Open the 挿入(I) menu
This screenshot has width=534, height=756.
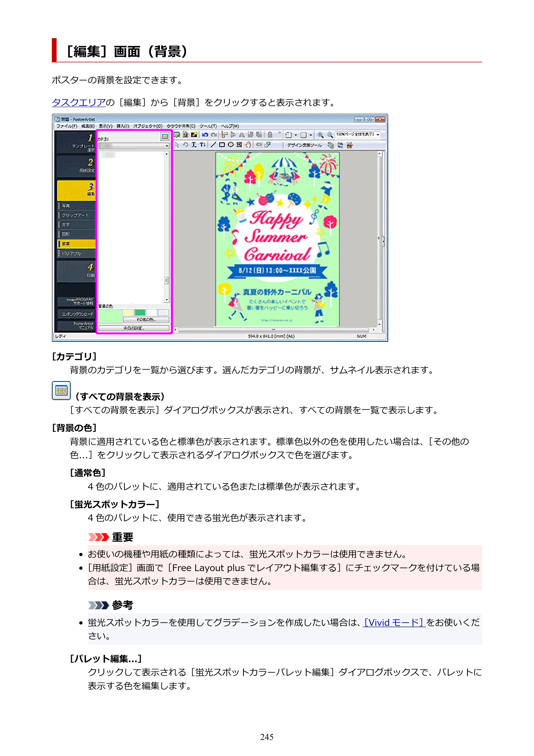click(x=123, y=126)
